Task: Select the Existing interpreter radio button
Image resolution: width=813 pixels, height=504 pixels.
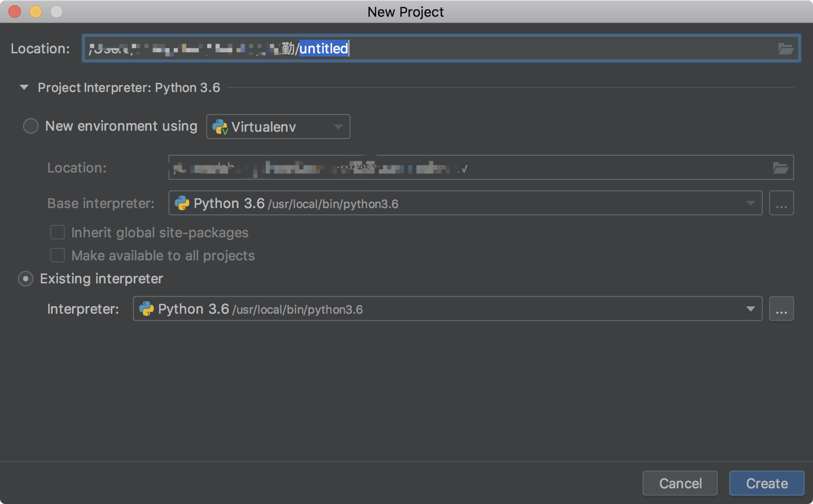Action: click(26, 279)
